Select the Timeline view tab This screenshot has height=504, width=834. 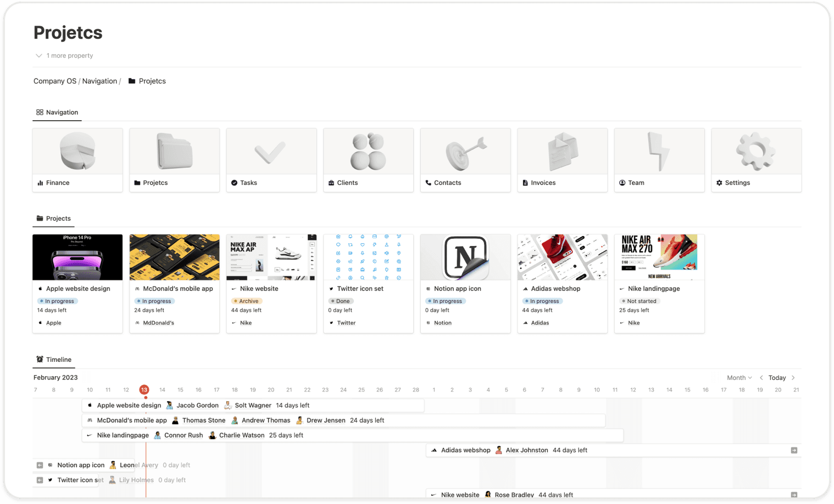(x=54, y=360)
